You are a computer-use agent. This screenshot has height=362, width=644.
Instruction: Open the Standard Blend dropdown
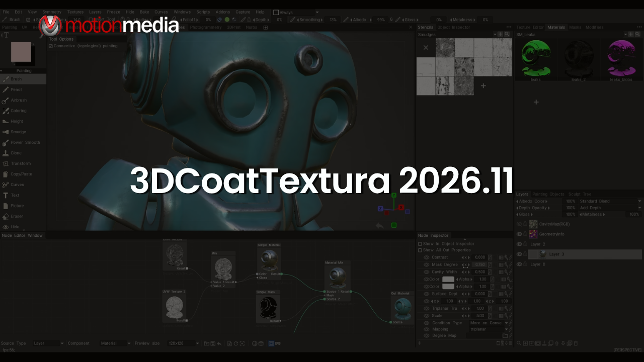click(610, 201)
